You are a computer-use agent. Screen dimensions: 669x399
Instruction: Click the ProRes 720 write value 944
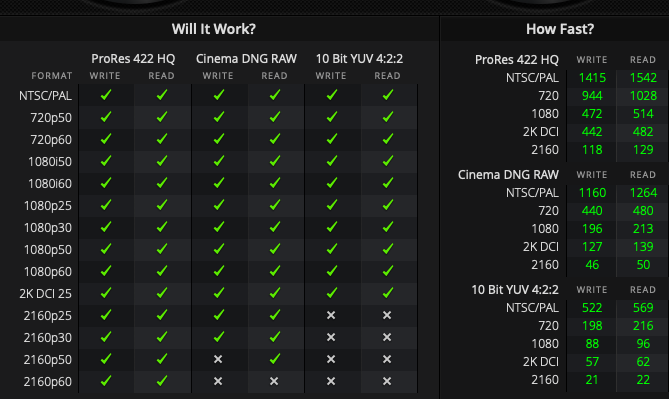click(x=592, y=96)
